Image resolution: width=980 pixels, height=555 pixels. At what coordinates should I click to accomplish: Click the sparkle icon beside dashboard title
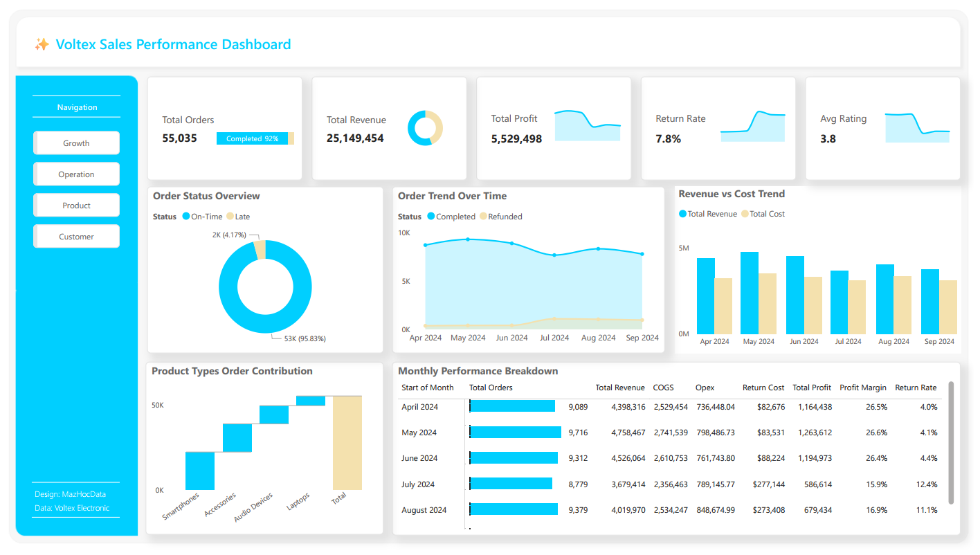coord(42,44)
